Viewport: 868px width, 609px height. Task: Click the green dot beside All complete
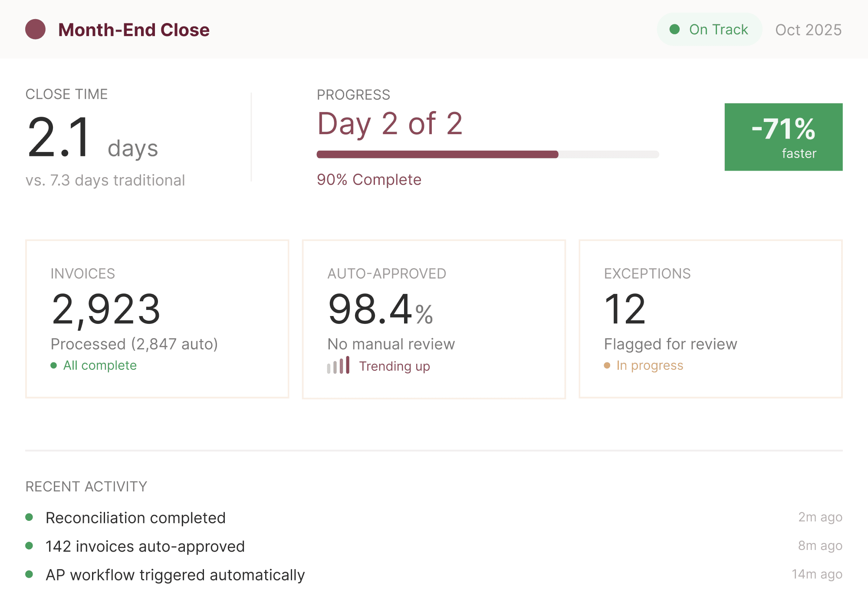tap(54, 365)
